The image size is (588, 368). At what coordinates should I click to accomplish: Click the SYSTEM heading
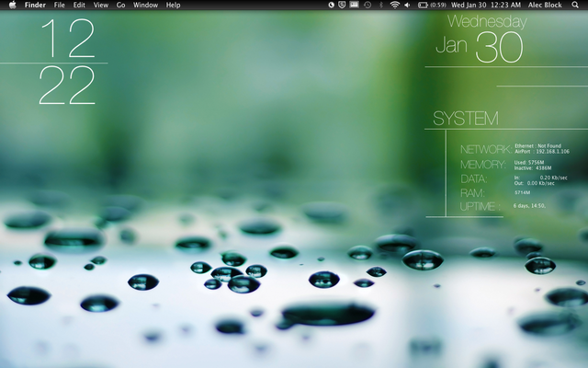[x=466, y=119]
